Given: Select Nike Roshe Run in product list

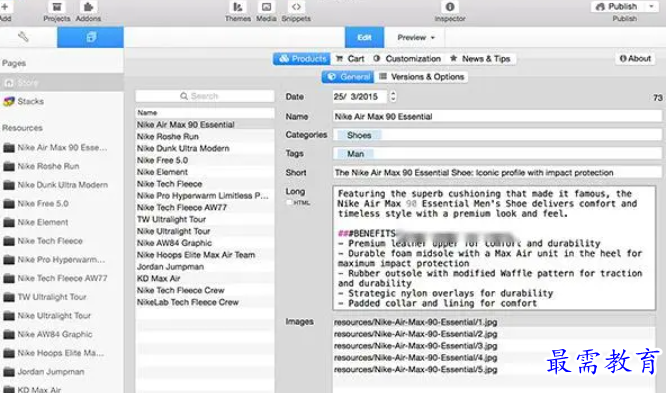Looking at the screenshot, I should tap(205, 137).
